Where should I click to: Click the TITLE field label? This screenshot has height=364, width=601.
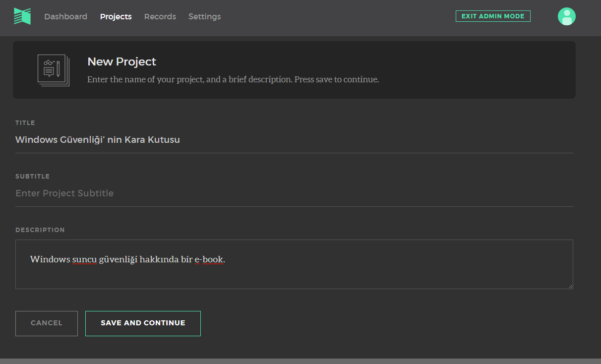(x=25, y=123)
